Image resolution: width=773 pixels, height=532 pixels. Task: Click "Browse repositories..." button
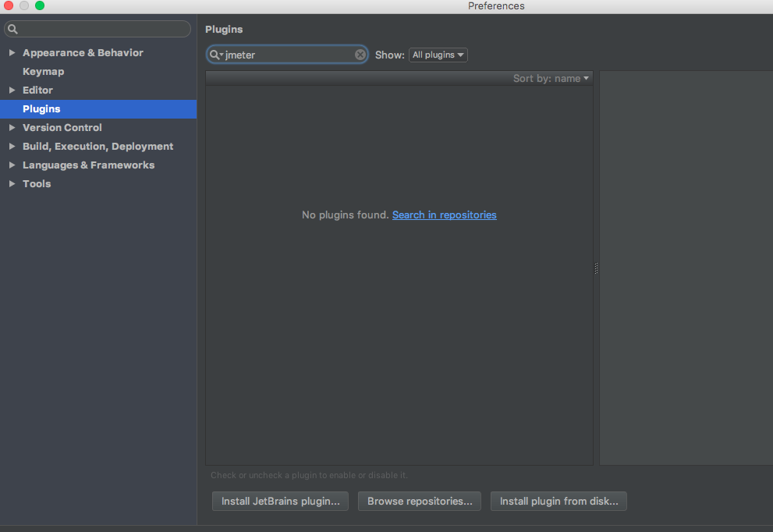[419, 501]
